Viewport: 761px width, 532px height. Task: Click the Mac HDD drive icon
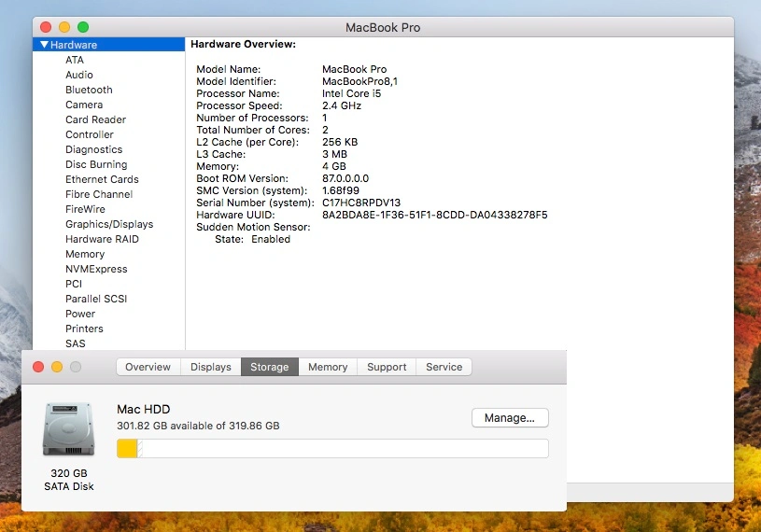pyautogui.click(x=68, y=428)
